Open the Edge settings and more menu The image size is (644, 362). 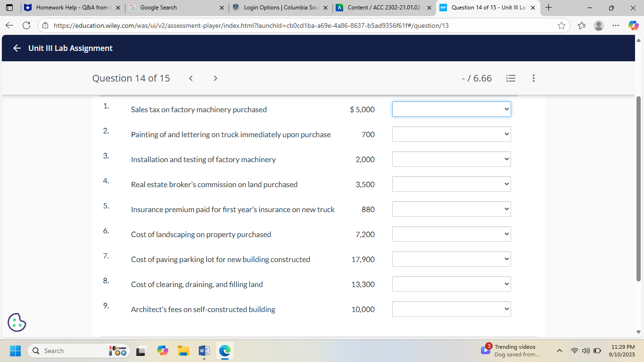coord(616,25)
